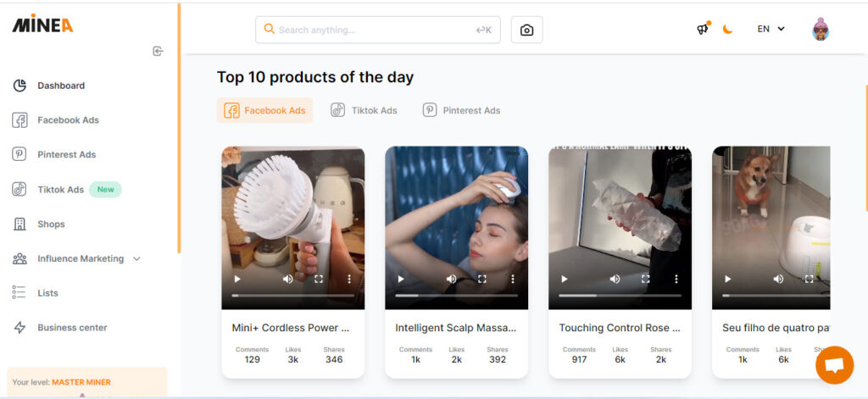Open more options on Mini+ Cordless video
The width and height of the screenshot is (868, 399).
click(x=349, y=279)
